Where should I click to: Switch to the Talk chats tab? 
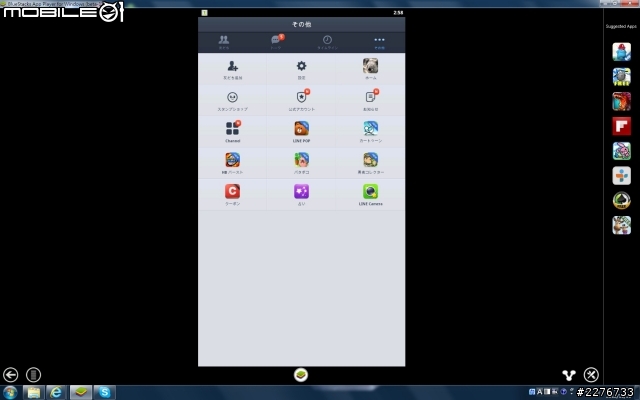[x=276, y=42]
